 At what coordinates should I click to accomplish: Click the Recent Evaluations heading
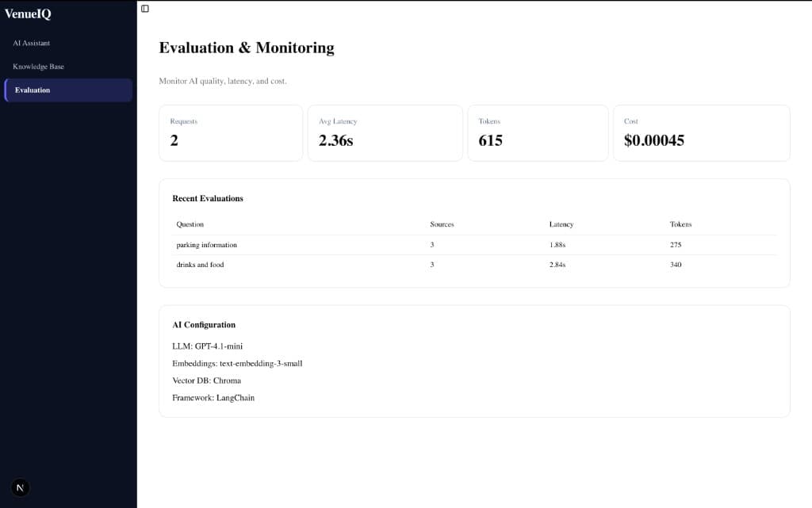(208, 199)
